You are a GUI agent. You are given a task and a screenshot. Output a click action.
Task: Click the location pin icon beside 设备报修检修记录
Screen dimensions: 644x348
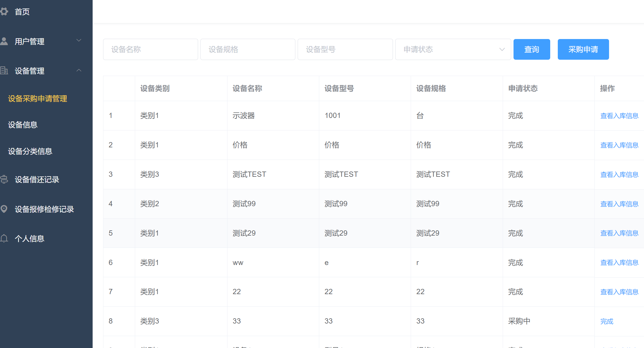click(x=4, y=209)
